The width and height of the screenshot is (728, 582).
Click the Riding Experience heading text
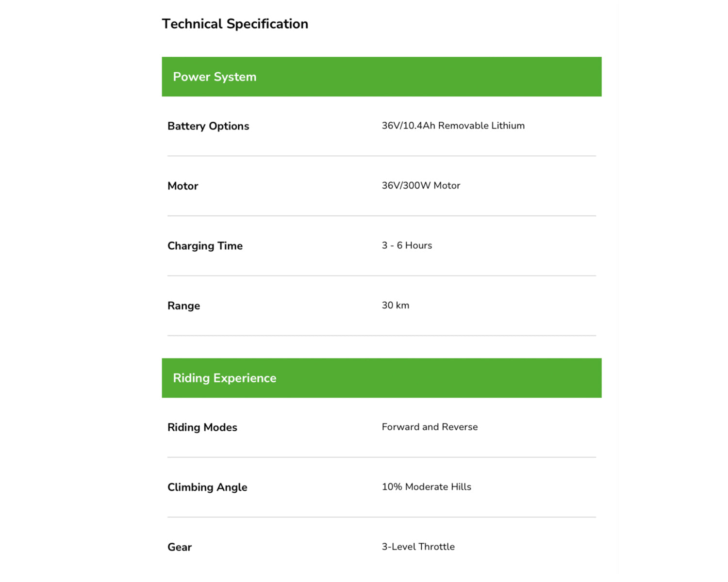225,378
